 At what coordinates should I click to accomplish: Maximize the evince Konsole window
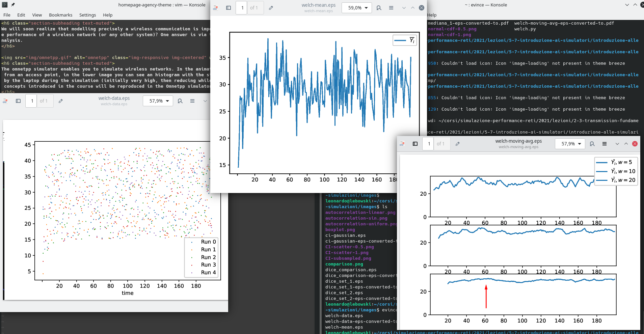pyautogui.click(x=635, y=5)
